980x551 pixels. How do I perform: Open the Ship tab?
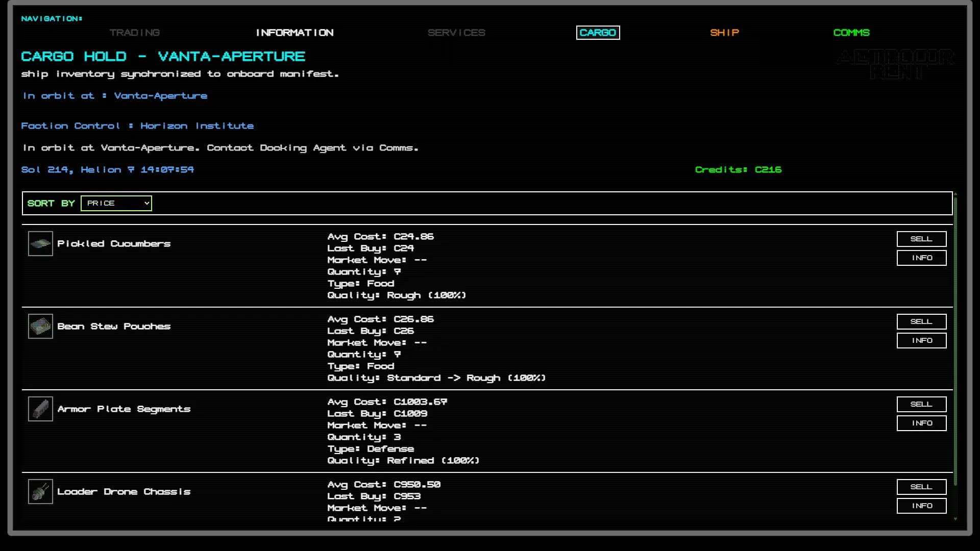(724, 33)
